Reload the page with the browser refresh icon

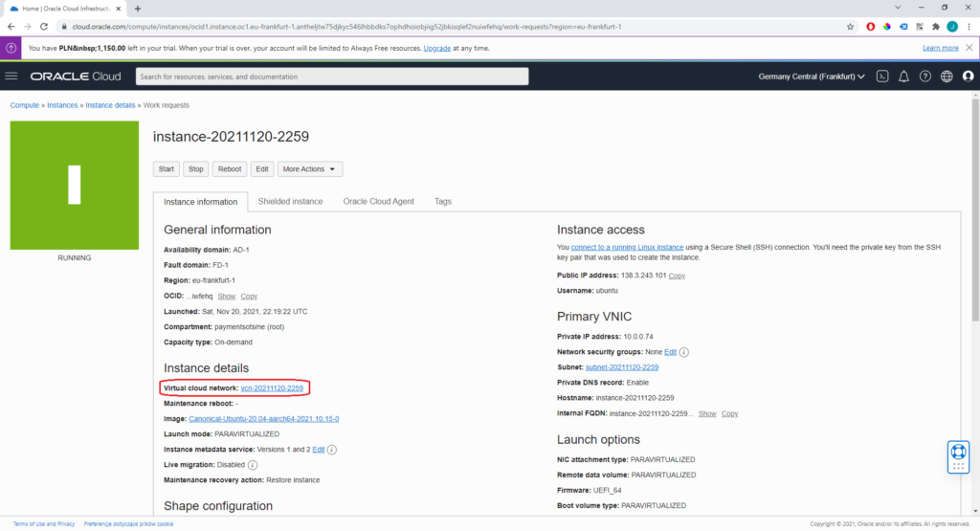44,27
